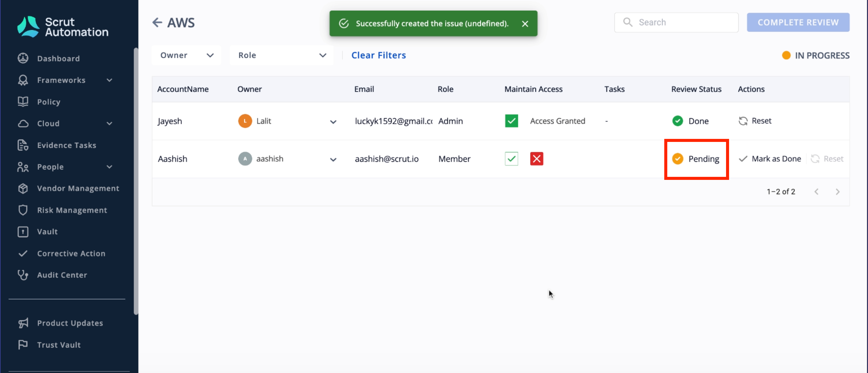868x373 pixels.
Task: Open owner dropdown for Lalit row
Action: coord(333,122)
